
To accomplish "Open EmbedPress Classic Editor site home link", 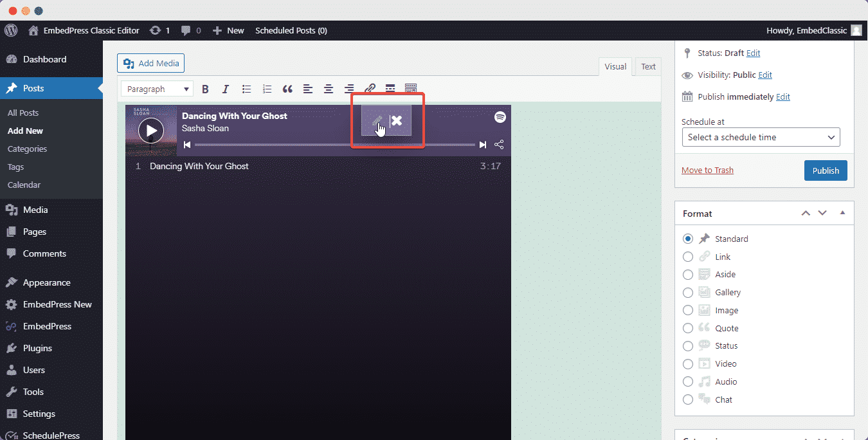I will (x=84, y=30).
